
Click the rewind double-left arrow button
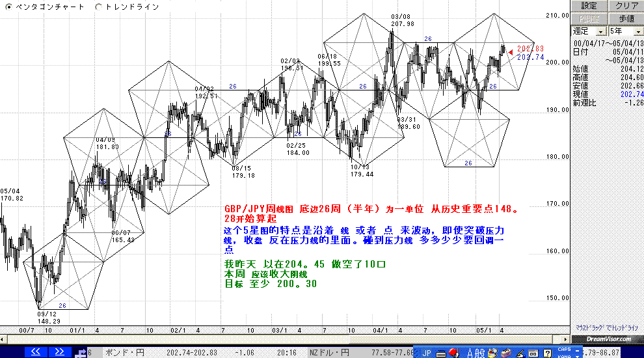click(x=36, y=352)
